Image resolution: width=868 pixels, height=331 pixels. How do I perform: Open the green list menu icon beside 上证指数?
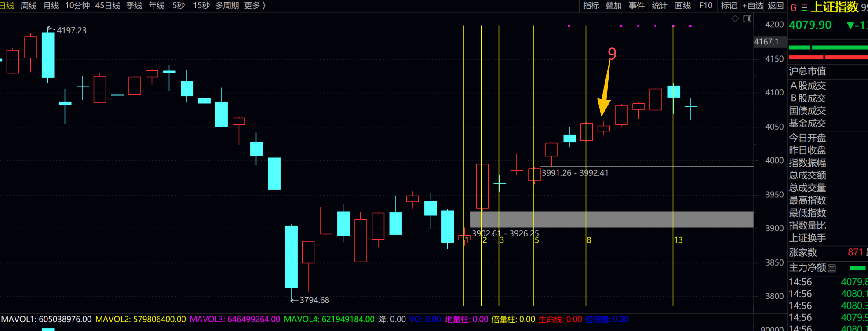coord(804,7)
